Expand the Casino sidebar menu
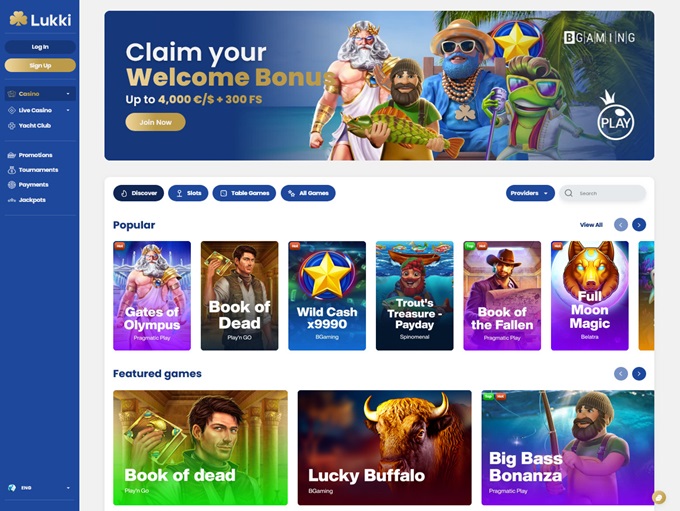The width and height of the screenshot is (680, 511). pyautogui.click(x=40, y=94)
